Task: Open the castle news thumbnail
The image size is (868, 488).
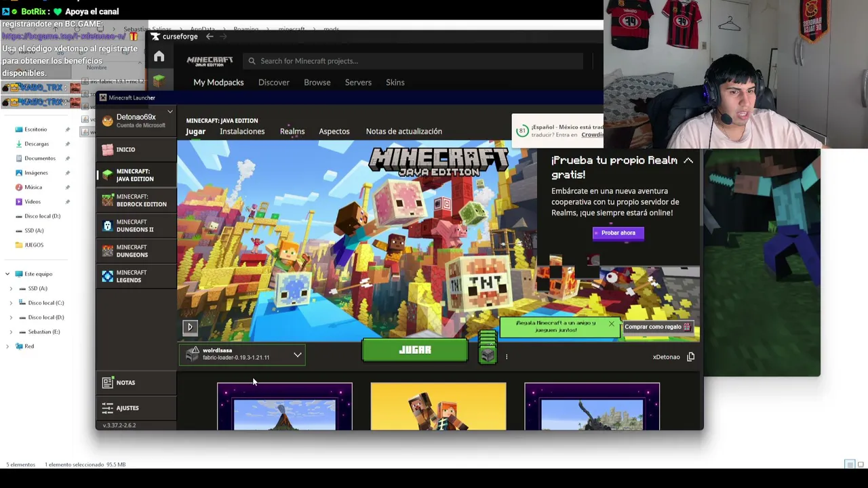Action: pyautogui.click(x=592, y=407)
